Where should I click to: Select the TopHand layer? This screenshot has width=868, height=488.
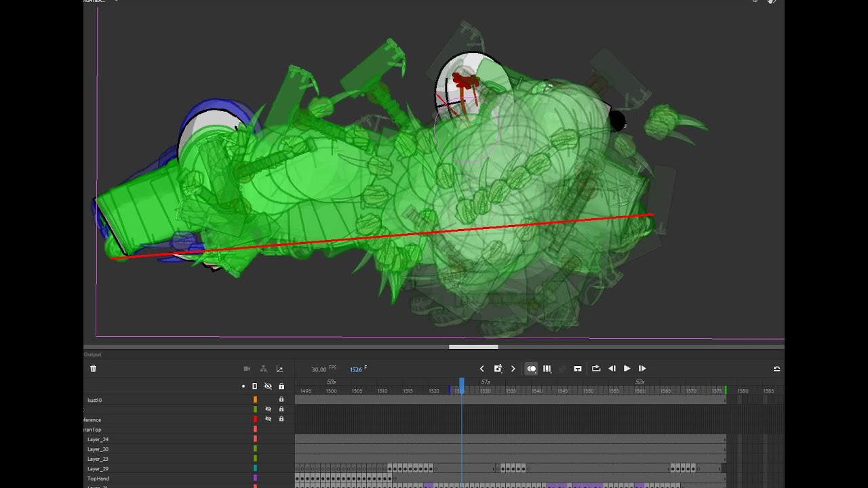tap(98, 479)
